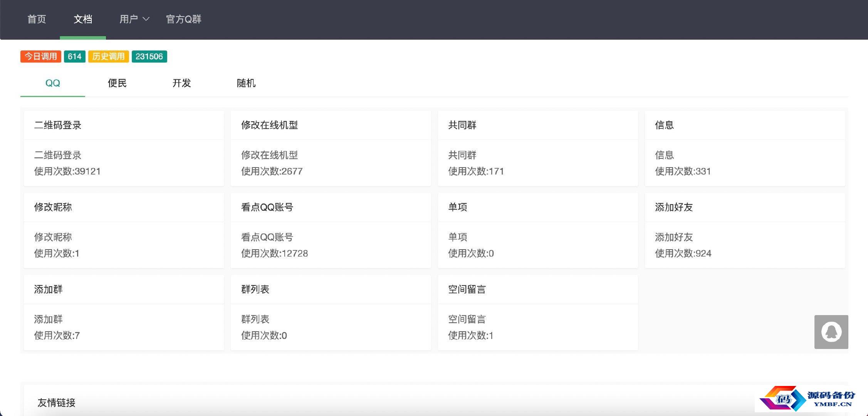Switch to the 随机 tab
This screenshot has height=416, width=868.
246,83
